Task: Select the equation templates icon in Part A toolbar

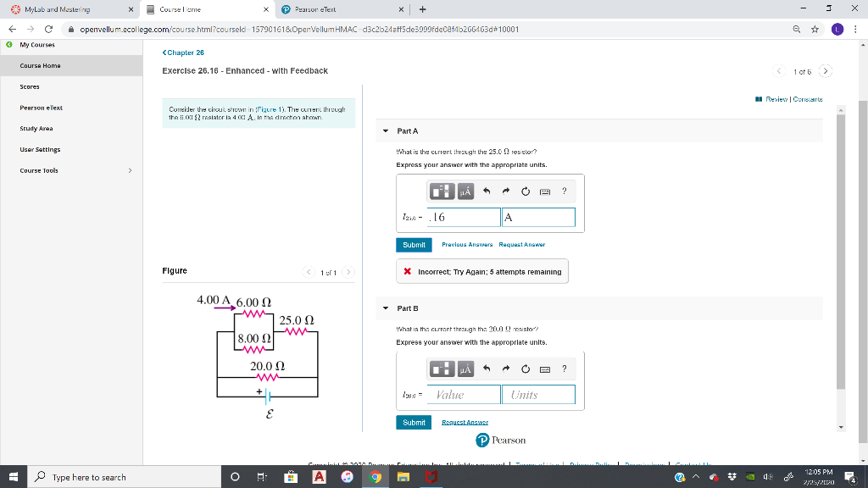Action: tap(440, 191)
